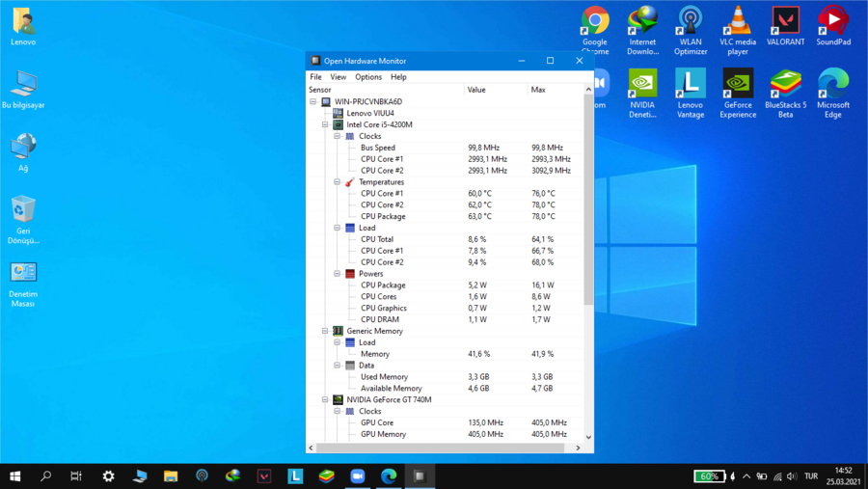Open the Denetim Masası desktop icon
Image resolution: width=868 pixels, height=489 pixels.
click(x=23, y=274)
